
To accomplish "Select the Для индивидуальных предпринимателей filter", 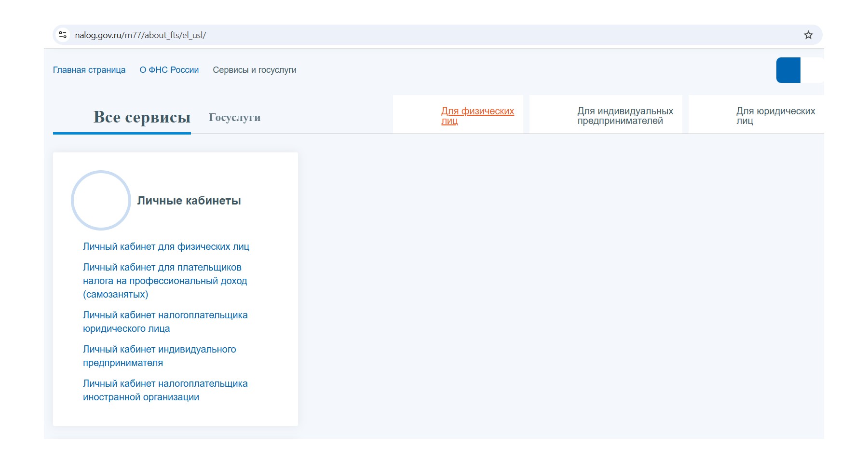I will coord(625,116).
